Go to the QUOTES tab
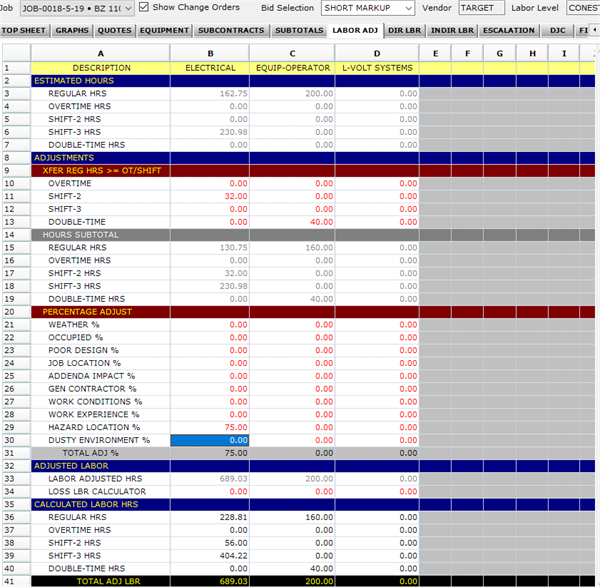The width and height of the screenshot is (600, 587). 114,30
